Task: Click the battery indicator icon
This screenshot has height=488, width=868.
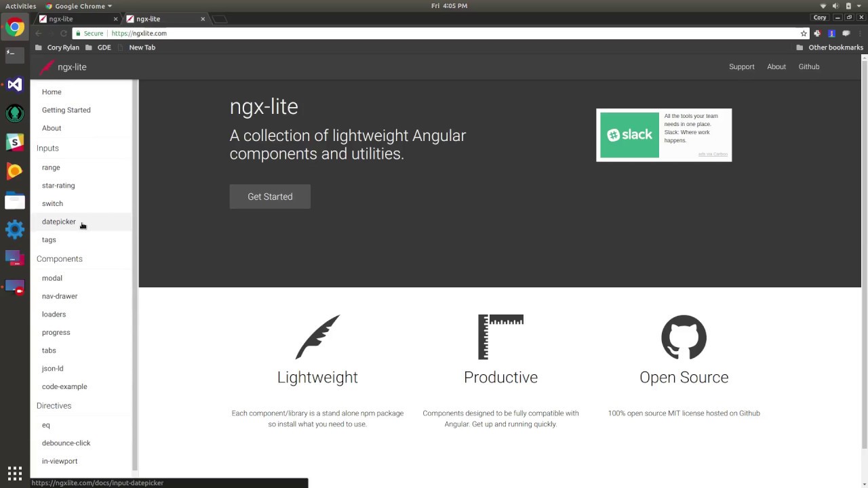Action: [x=848, y=6]
